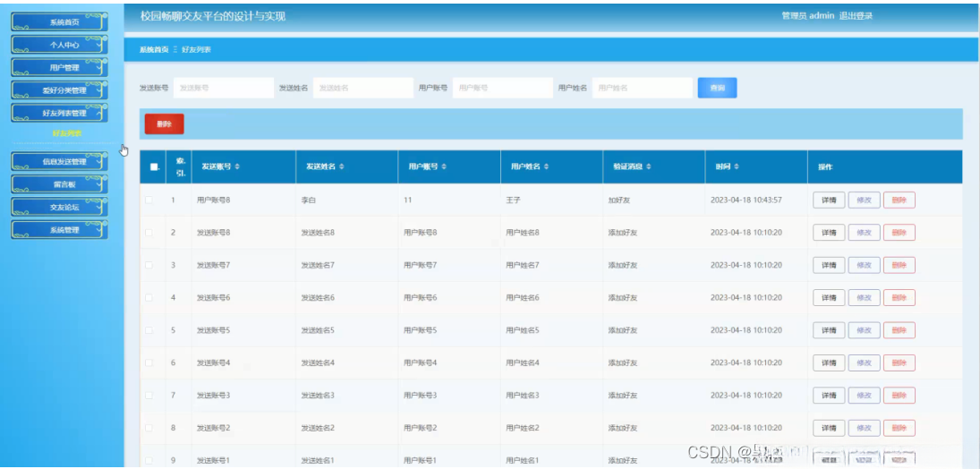Click 删除 for row 发送账号6

[899, 298]
